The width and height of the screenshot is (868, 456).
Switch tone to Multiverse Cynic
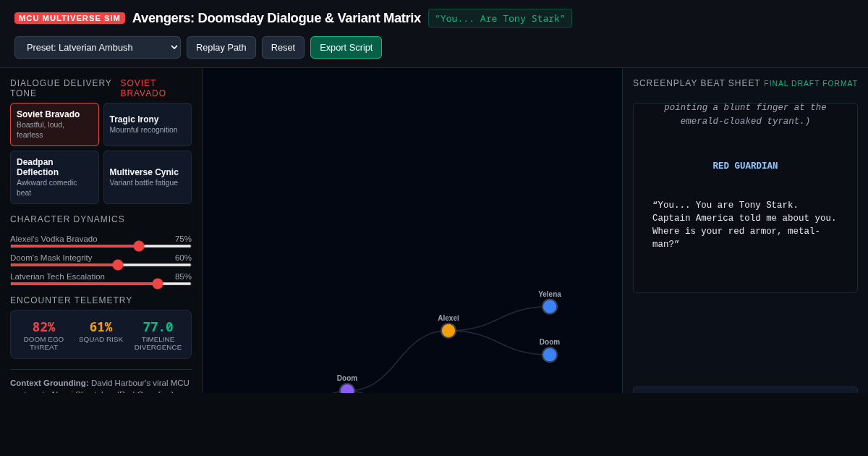(x=148, y=177)
